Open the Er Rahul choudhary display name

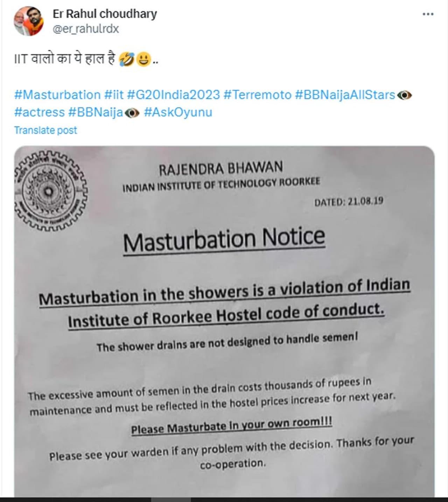click(x=105, y=14)
